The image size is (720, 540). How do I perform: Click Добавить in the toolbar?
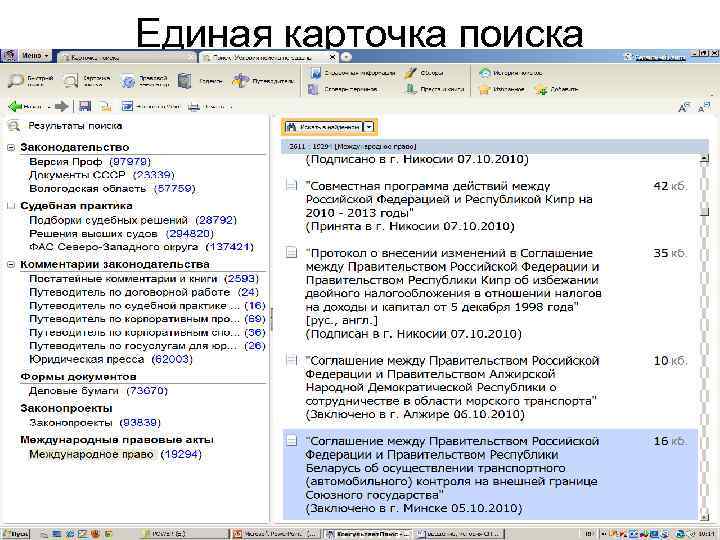click(x=557, y=89)
